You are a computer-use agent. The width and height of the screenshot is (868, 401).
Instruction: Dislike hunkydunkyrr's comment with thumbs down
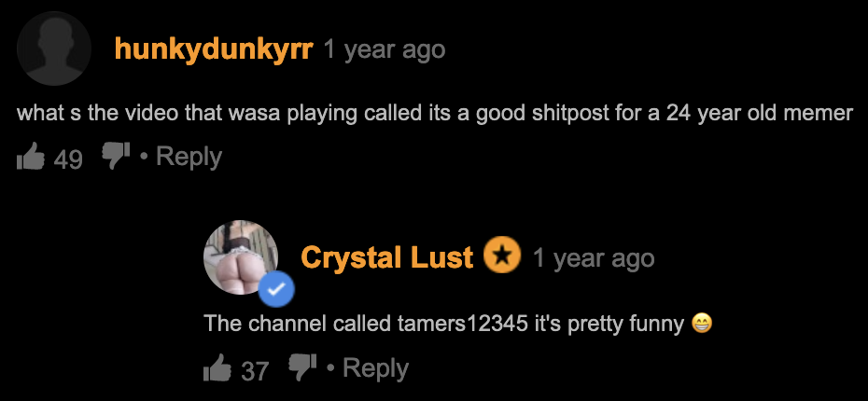[x=117, y=156]
